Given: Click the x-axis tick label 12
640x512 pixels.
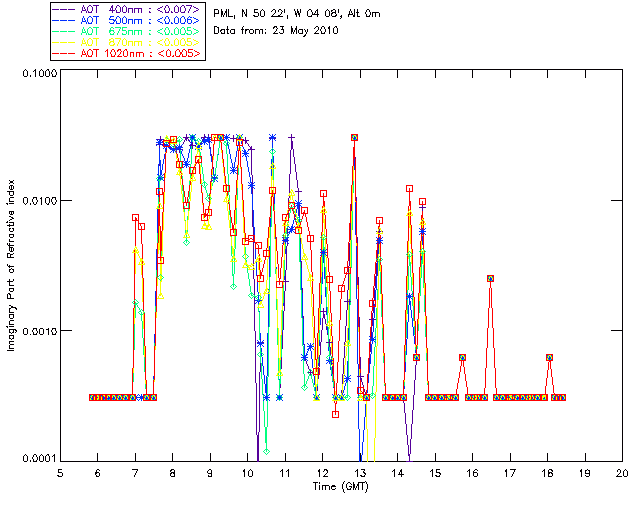Looking at the screenshot, I should pyautogui.click(x=322, y=472).
